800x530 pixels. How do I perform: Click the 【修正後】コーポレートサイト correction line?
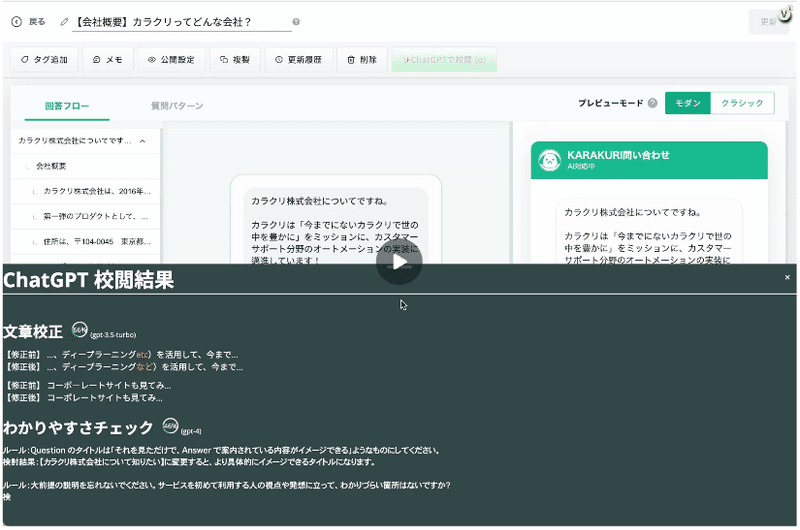coord(84,397)
